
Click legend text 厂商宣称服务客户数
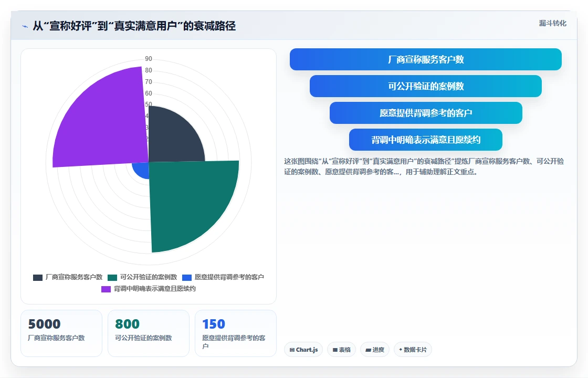click(74, 277)
